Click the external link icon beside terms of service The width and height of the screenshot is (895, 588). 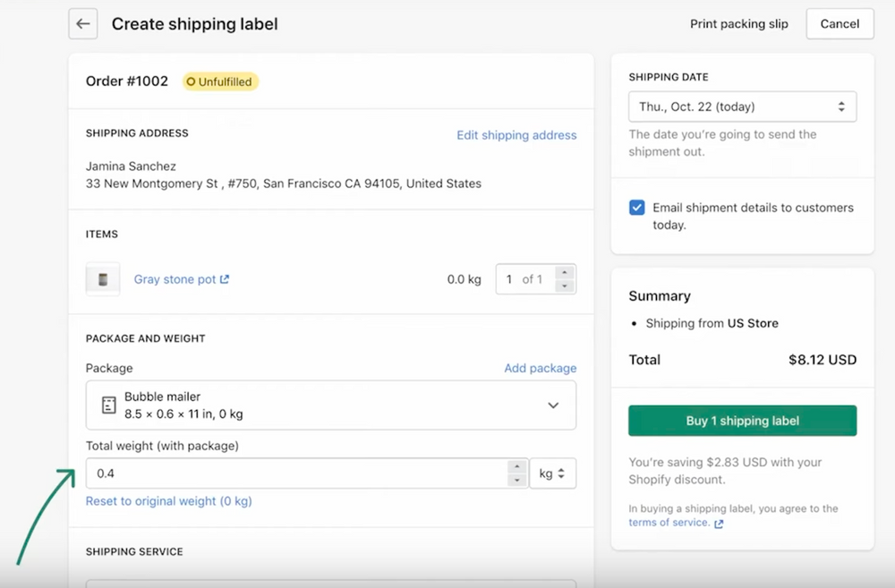719,523
